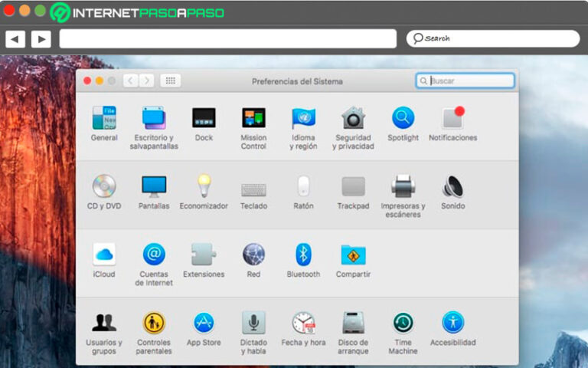Click the Buscar search field

(465, 80)
